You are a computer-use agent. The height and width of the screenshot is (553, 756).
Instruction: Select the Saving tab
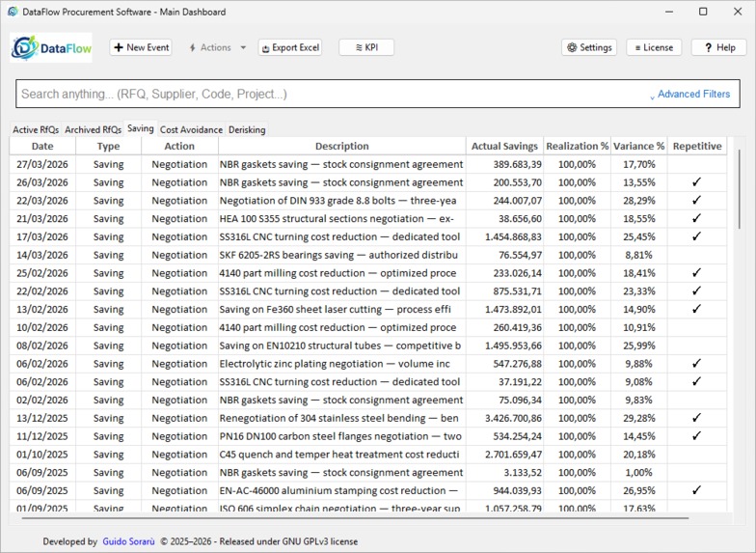(x=141, y=128)
